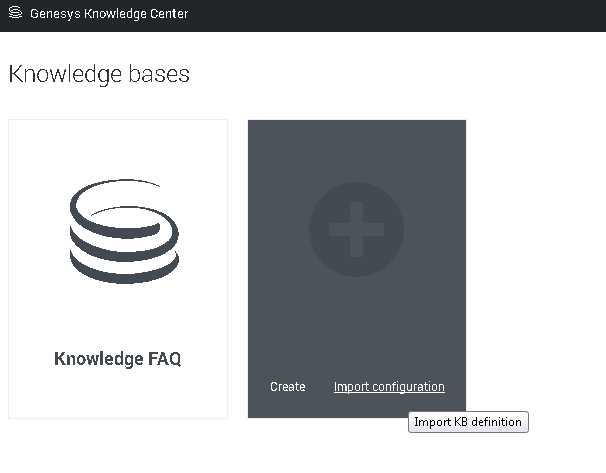606x473 pixels.
Task: Click the Genesys Knowledge Center header title
Action: [108, 14]
